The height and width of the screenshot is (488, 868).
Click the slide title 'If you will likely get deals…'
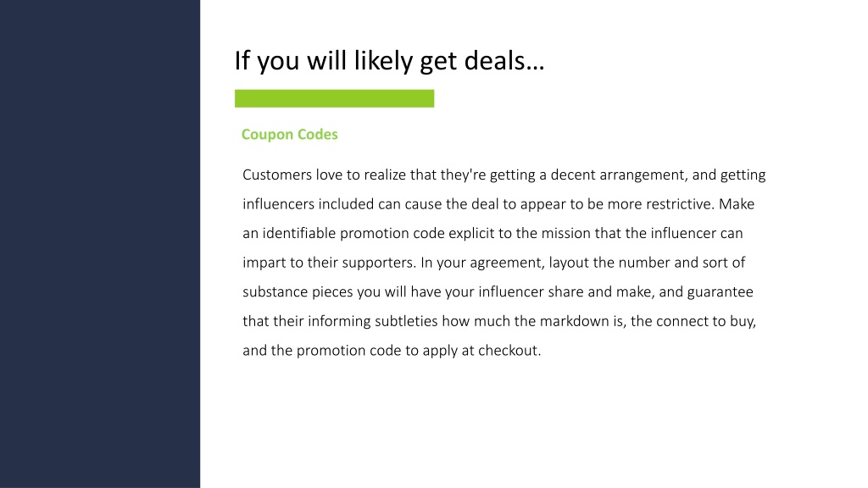point(389,60)
